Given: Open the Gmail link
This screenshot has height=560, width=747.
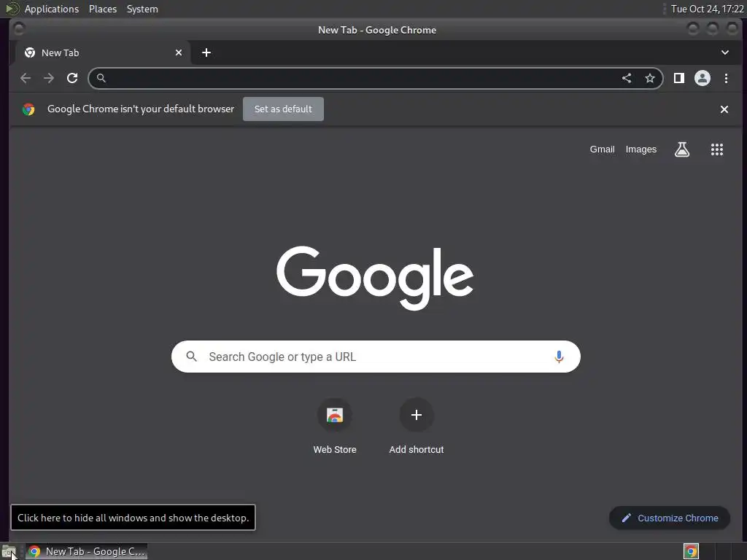Looking at the screenshot, I should (602, 149).
